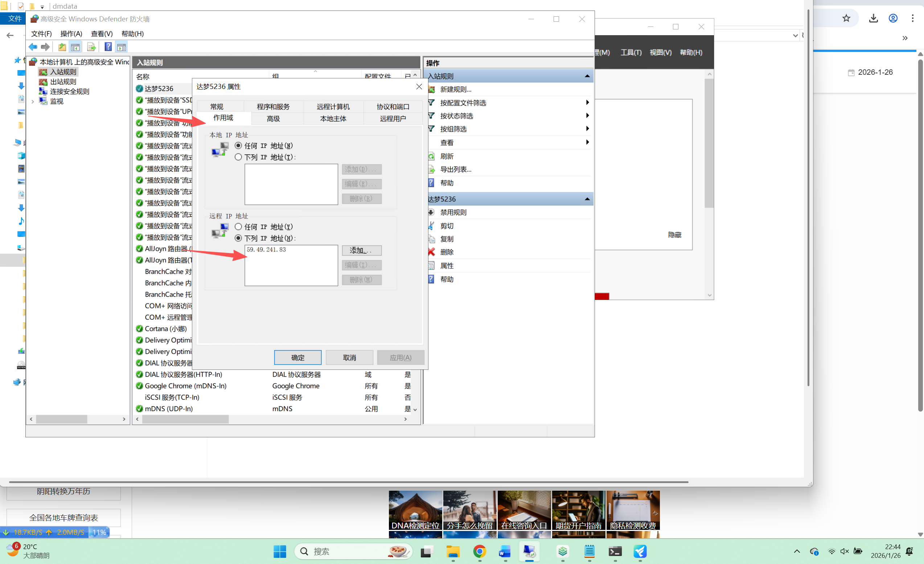Select local 任何 IP 地址(N) radio
Viewport: 924px width, 564px height.
238,146
